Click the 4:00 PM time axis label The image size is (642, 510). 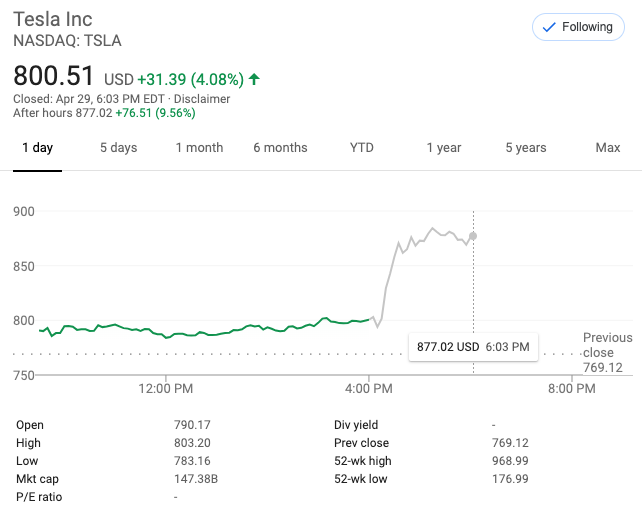370,388
